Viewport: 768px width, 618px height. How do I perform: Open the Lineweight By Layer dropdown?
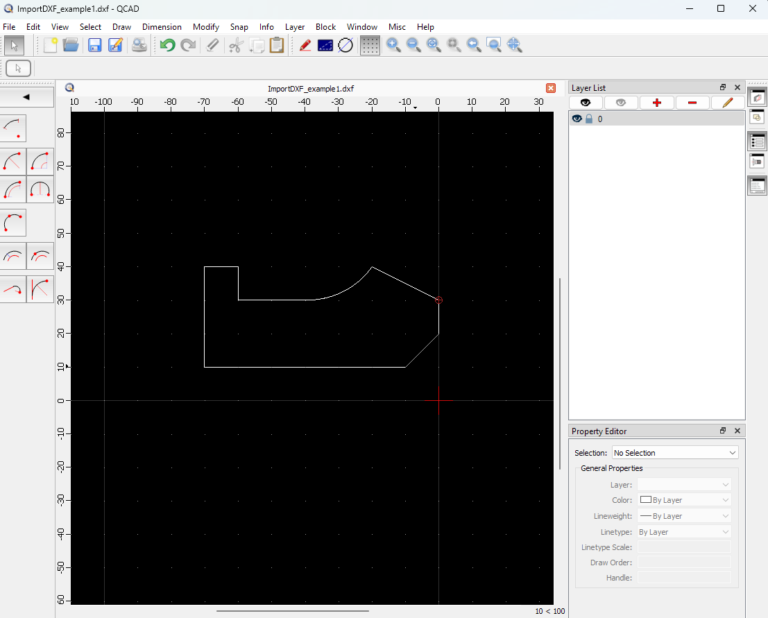point(684,516)
